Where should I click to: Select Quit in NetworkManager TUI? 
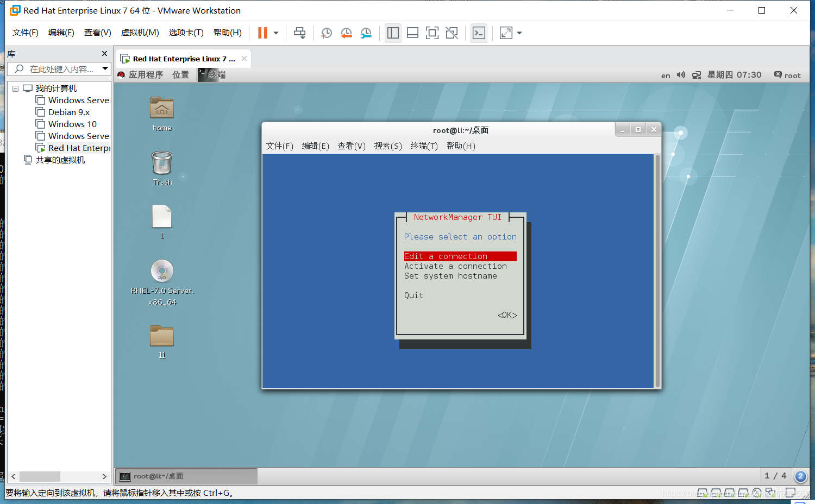click(x=413, y=295)
